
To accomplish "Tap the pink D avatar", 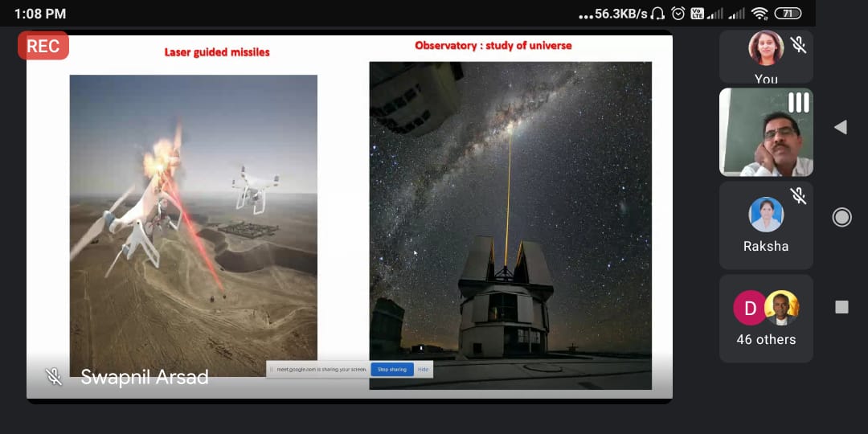I will point(749,308).
